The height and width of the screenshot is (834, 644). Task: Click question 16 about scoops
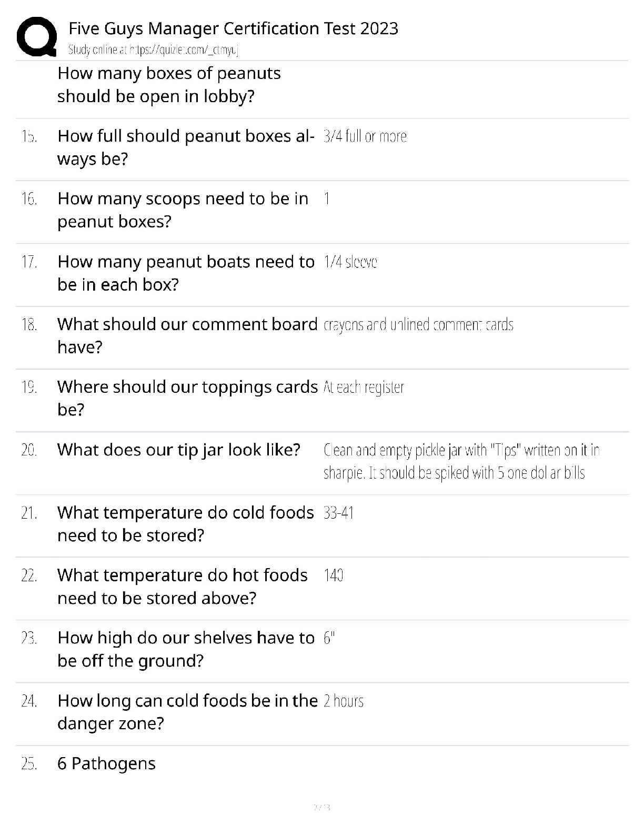pos(182,210)
